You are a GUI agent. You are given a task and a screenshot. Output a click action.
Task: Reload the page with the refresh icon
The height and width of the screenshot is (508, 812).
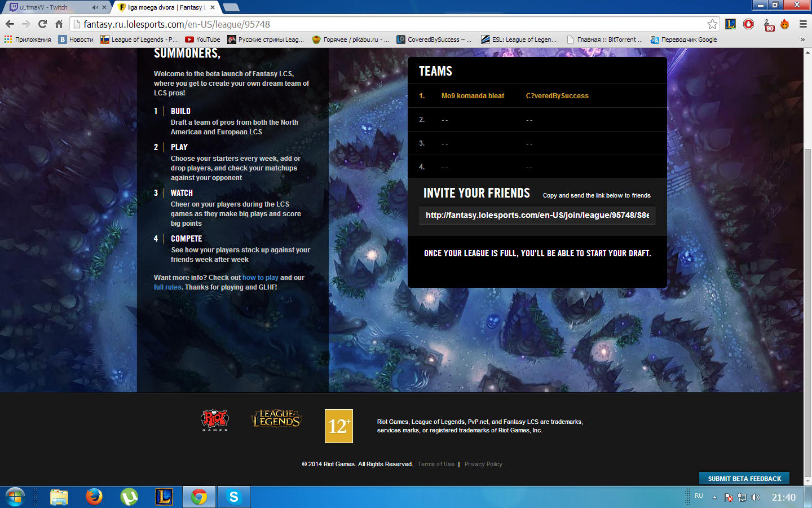coord(42,24)
